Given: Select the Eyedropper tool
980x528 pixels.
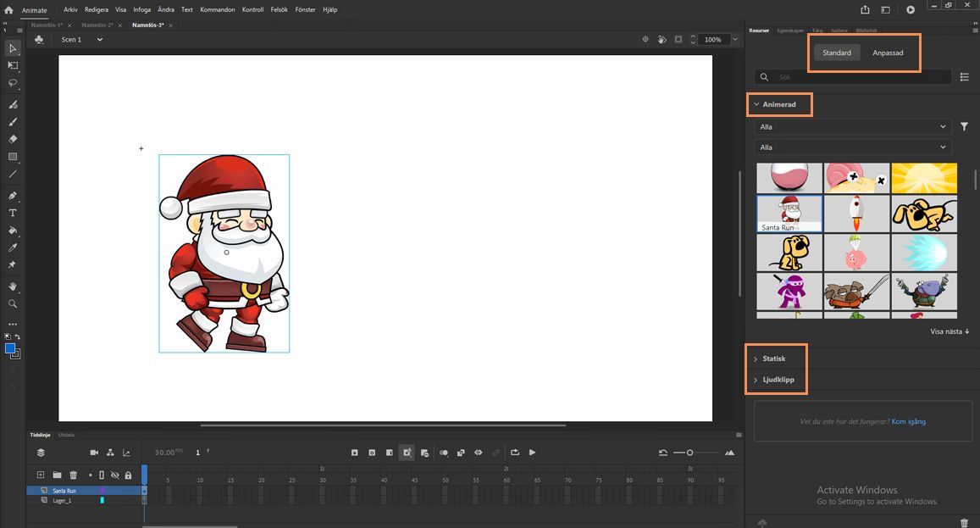Looking at the screenshot, I should click(13, 247).
